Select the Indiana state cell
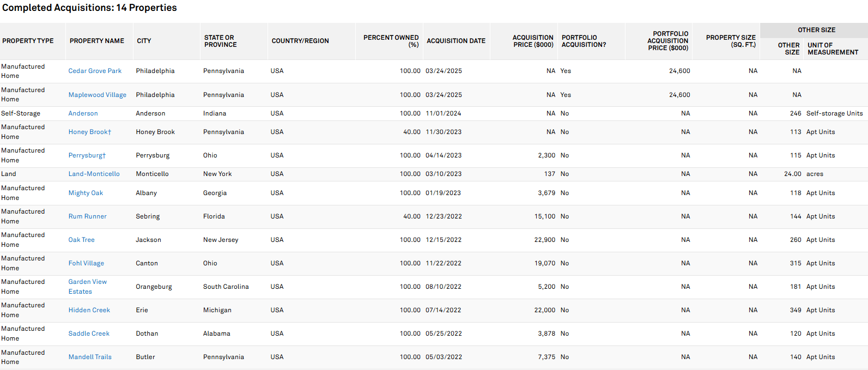This screenshot has width=868, height=370. [215, 113]
